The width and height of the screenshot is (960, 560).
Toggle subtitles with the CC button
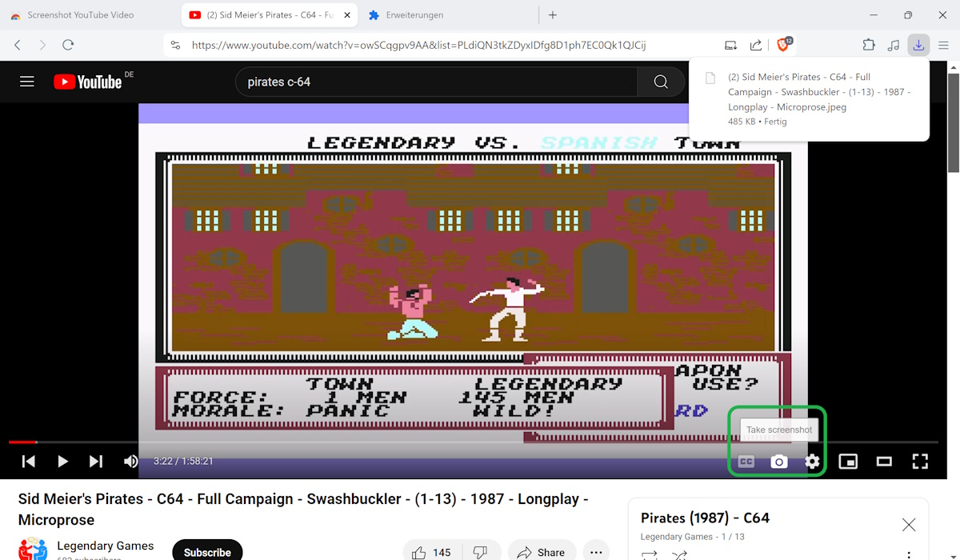pyautogui.click(x=746, y=462)
